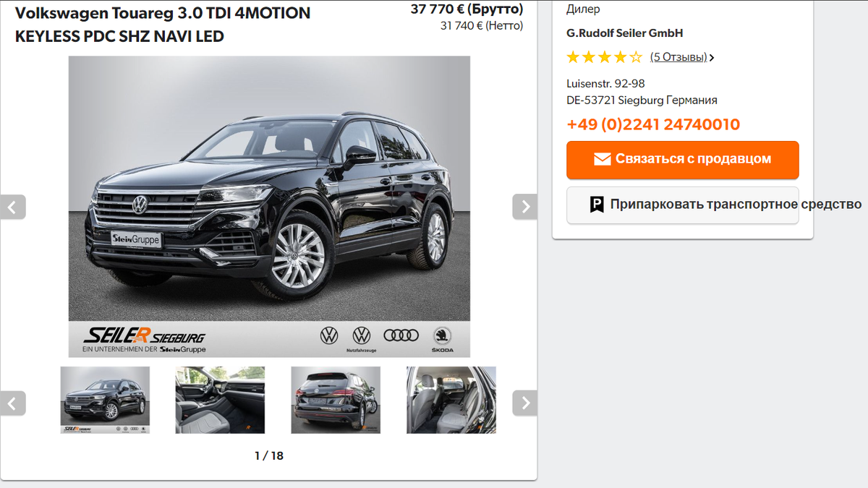Move thumbnail strip backward with left arrow

tap(12, 403)
